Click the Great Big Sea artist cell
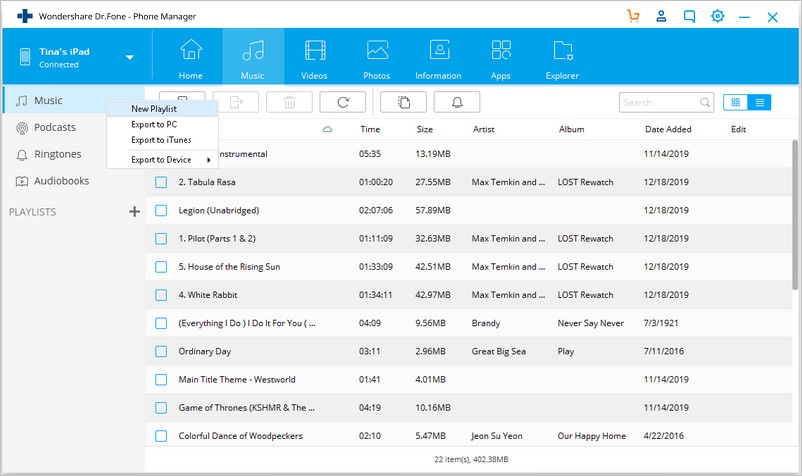Viewport: 802px width, 476px height. click(x=499, y=351)
